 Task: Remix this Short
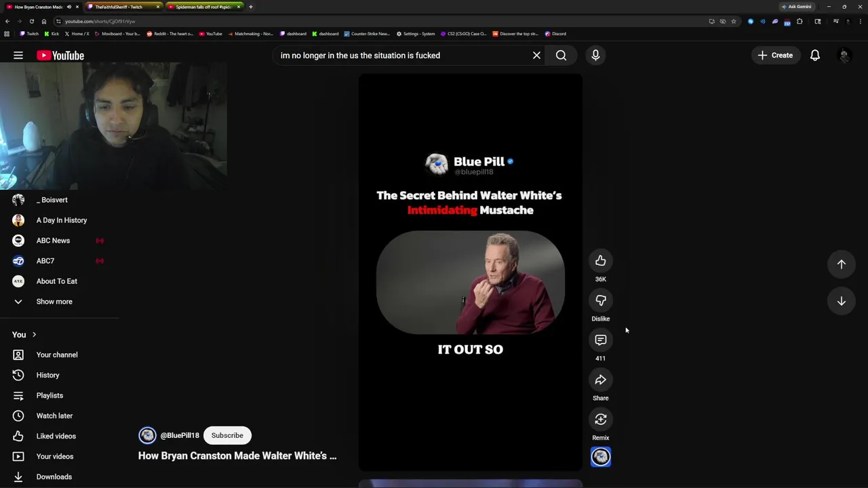[600, 420]
